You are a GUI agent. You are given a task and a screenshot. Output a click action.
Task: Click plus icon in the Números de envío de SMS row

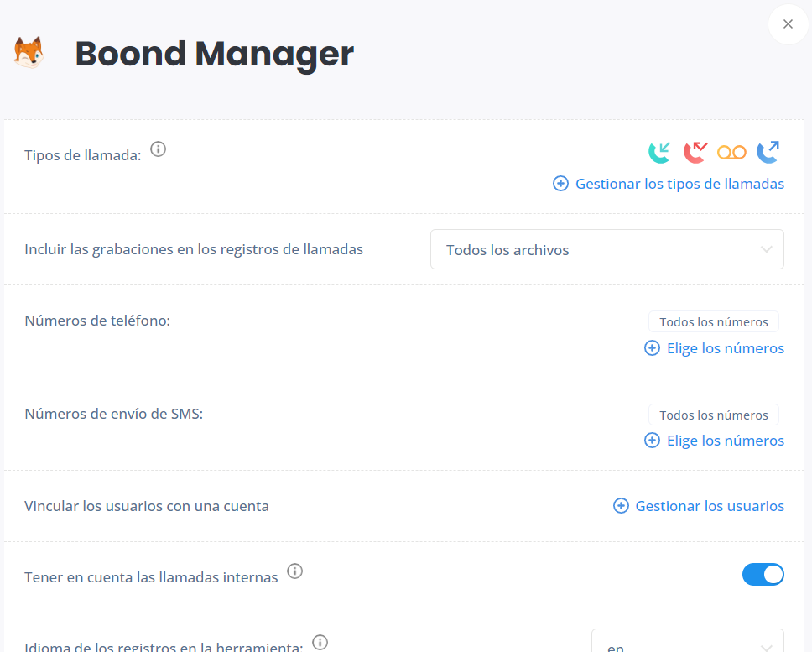tap(652, 441)
